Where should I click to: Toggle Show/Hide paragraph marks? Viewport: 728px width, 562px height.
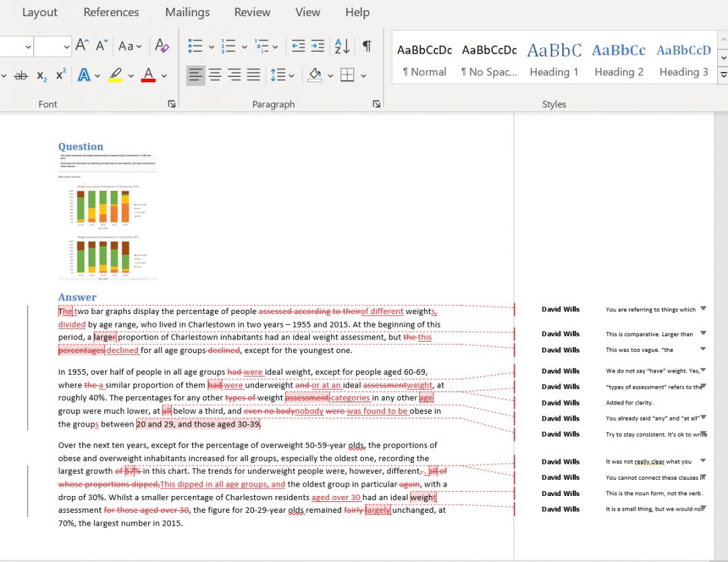[x=366, y=45]
